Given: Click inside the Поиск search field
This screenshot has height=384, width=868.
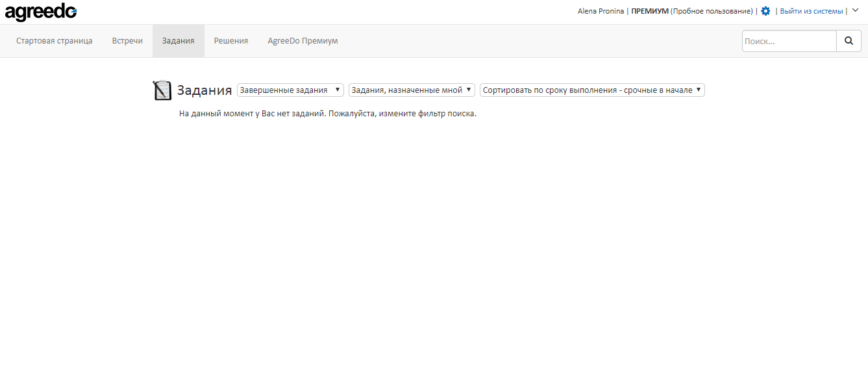Looking at the screenshot, I should click(x=789, y=40).
